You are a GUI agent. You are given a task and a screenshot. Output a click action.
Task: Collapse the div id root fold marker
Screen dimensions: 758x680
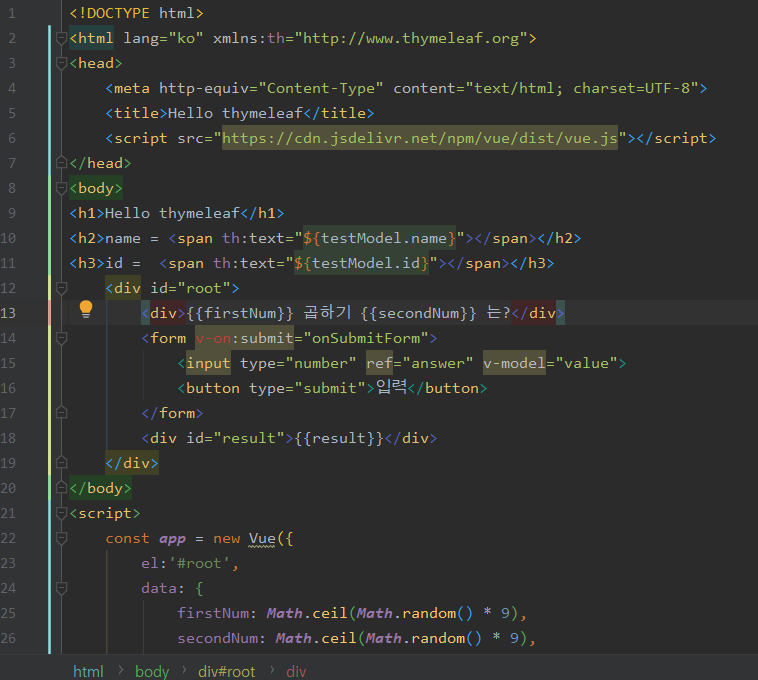pos(61,288)
